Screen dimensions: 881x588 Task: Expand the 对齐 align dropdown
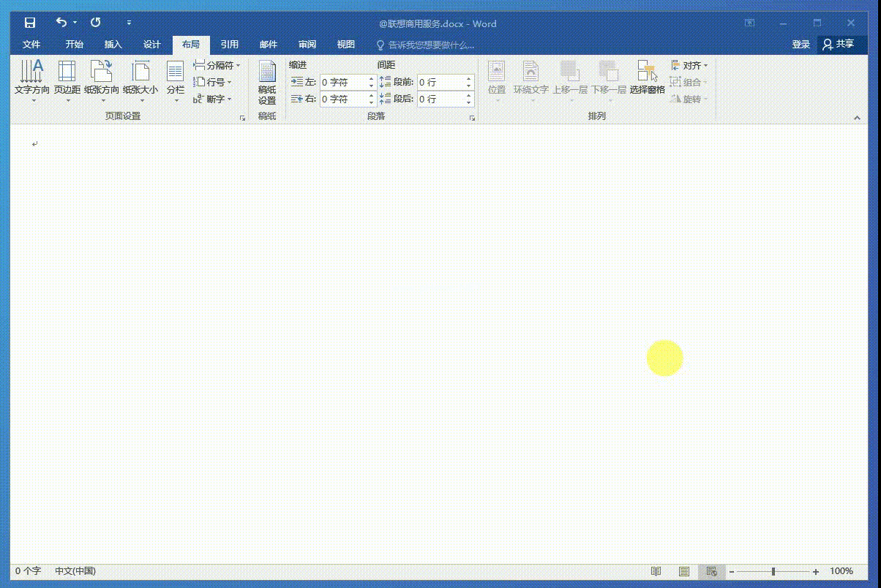(690, 66)
